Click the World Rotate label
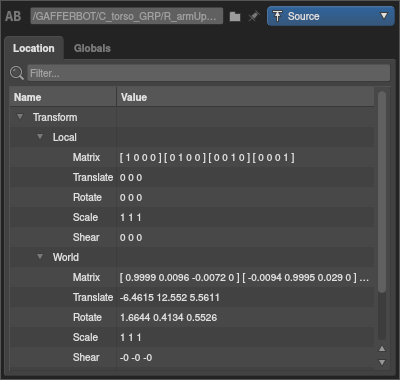Viewport: 400px width, 380px height. [x=87, y=317]
